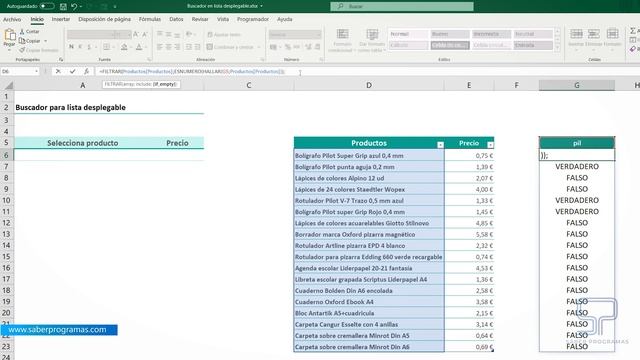Open the Disposición de página tab
This screenshot has width=640, height=360.
pyautogui.click(x=104, y=19)
